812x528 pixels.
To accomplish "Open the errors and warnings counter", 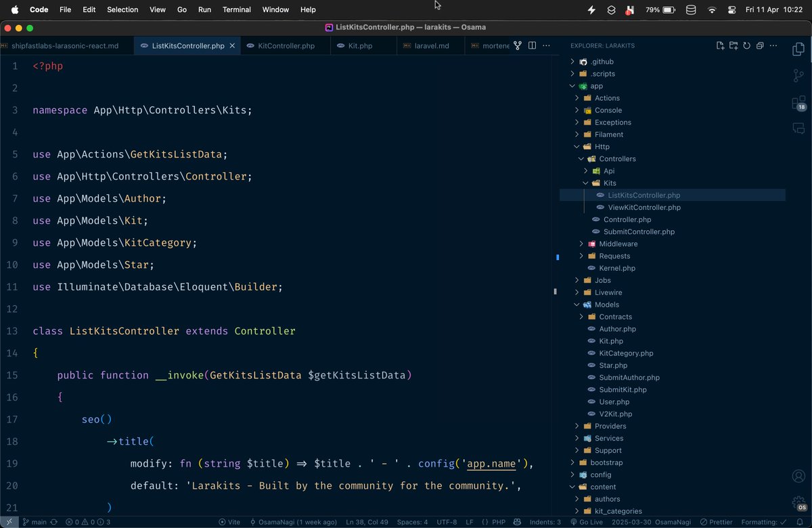I will [x=88, y=522].
